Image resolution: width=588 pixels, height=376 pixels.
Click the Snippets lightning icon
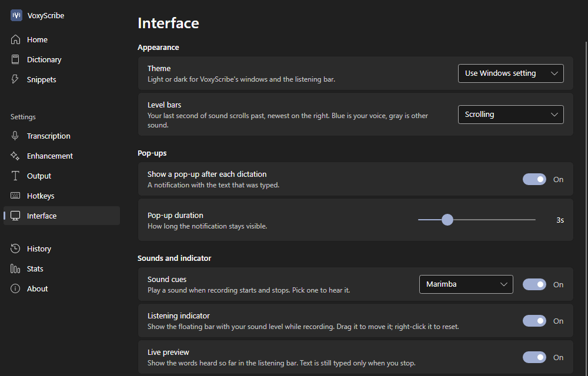click(x=15, y=79)
